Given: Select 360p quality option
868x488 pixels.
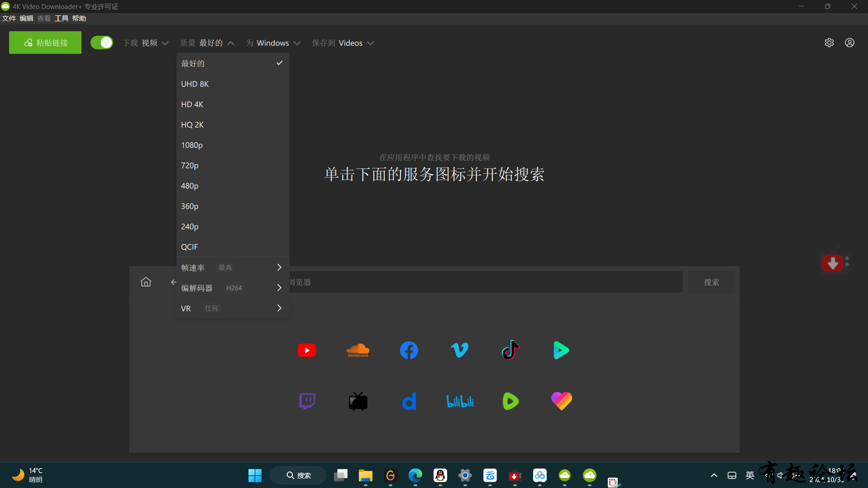Looking at the screenshot, I should [233, 206].
